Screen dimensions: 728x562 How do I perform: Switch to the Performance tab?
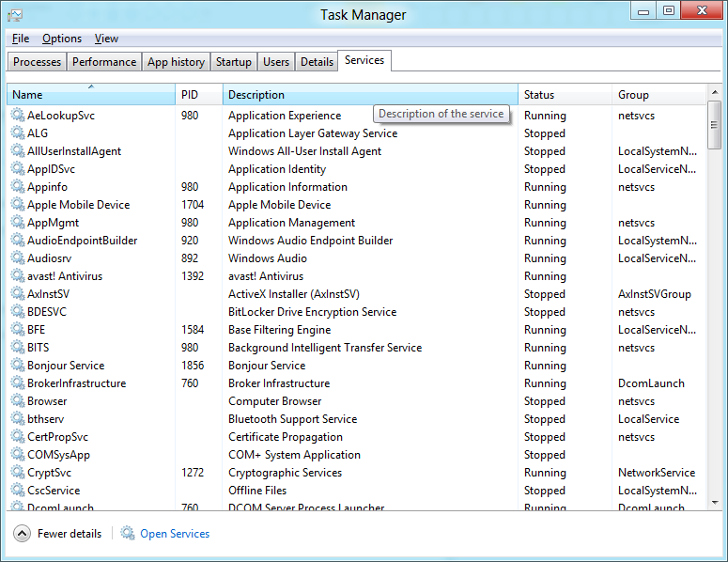tap(104, 62)
